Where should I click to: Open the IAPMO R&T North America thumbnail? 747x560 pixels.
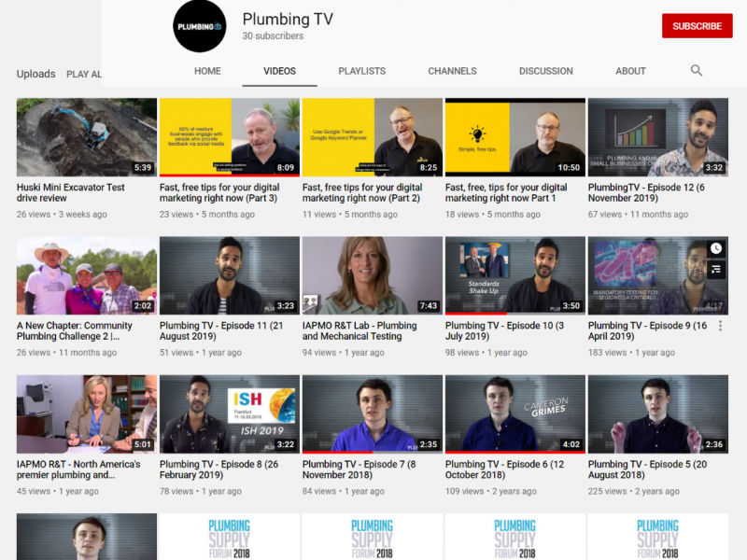coord(87,414)
